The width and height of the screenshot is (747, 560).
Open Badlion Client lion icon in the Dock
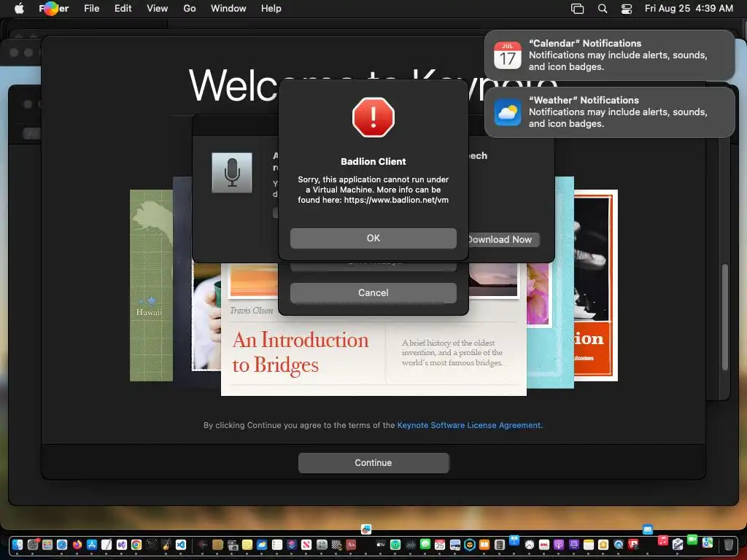470,544
